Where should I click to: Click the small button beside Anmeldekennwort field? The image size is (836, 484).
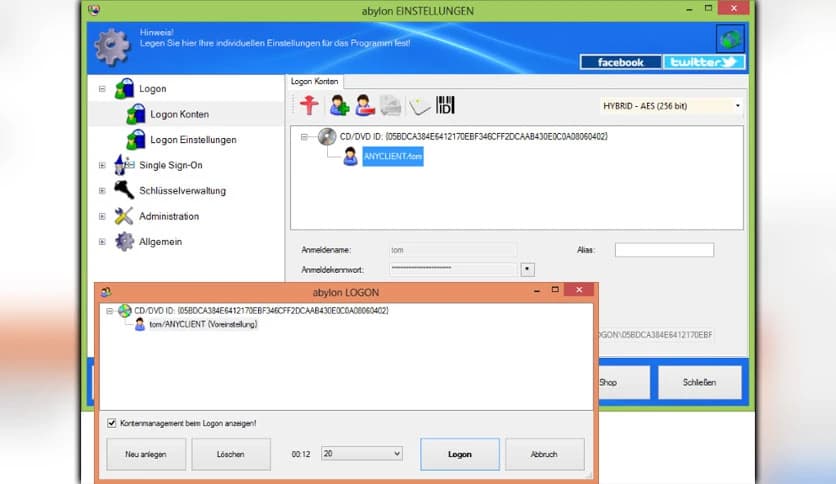(x=527, y=269)
